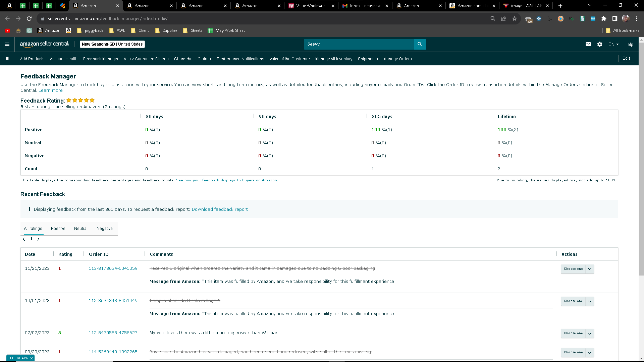
Task: Open Feedback Manager in the nav bar
Action: point(101,59)
